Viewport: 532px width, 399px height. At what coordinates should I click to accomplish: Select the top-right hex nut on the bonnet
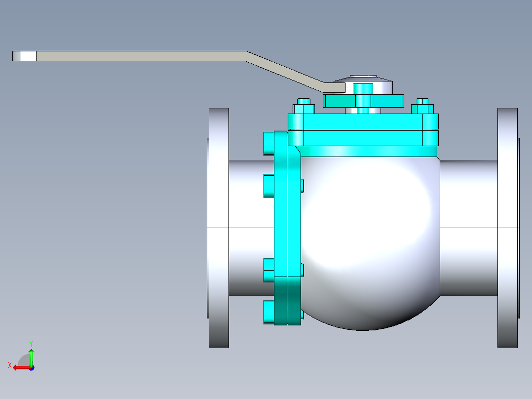click(422, 109)
